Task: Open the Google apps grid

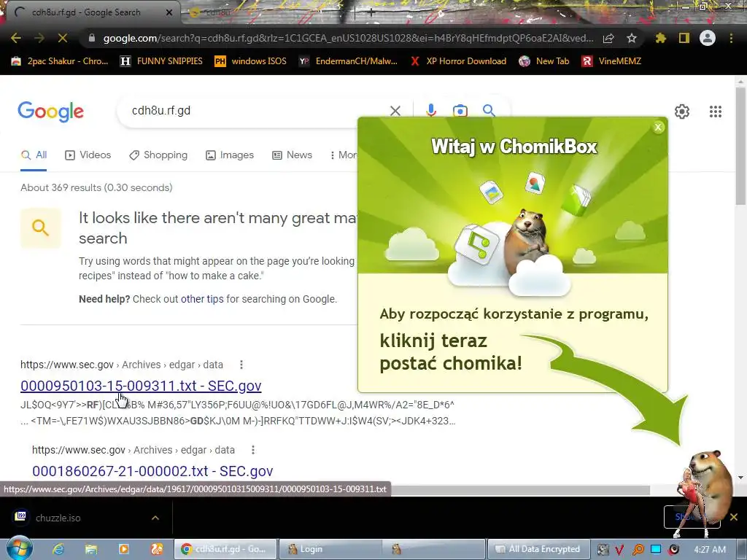Action: coord(716,112)
